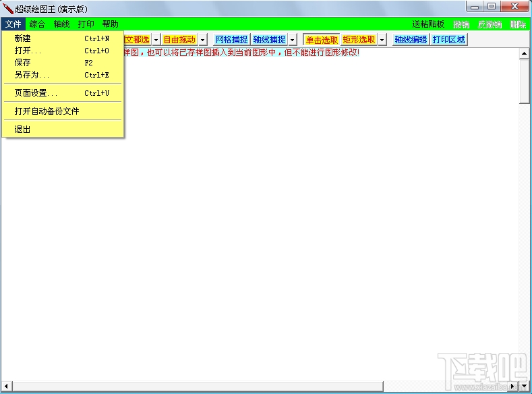Expand dropdown next to 自由拖动
Screen dimensions: 532x394
click(202, 40)
